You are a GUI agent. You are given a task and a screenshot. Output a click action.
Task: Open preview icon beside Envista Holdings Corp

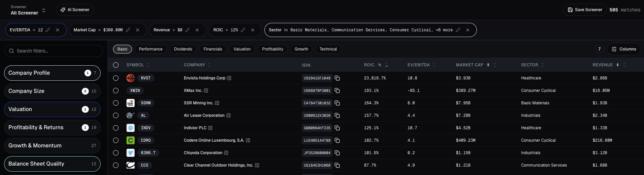coord(229,78)
